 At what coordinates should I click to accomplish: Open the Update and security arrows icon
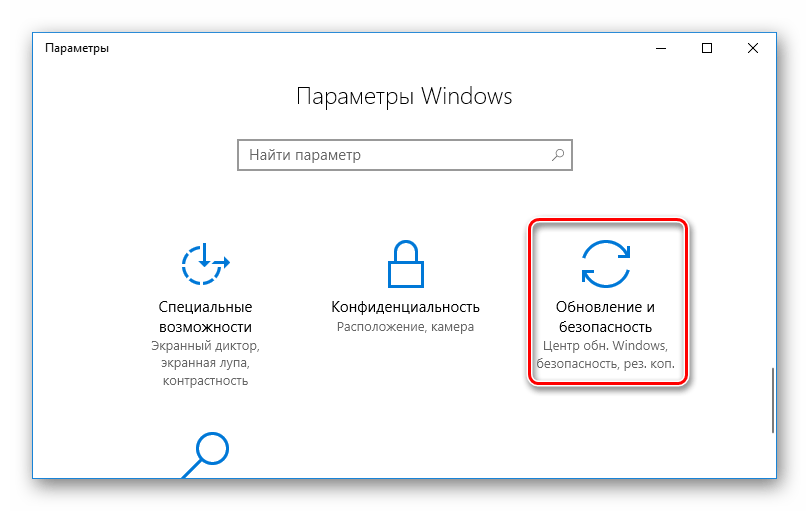point(606,264)
